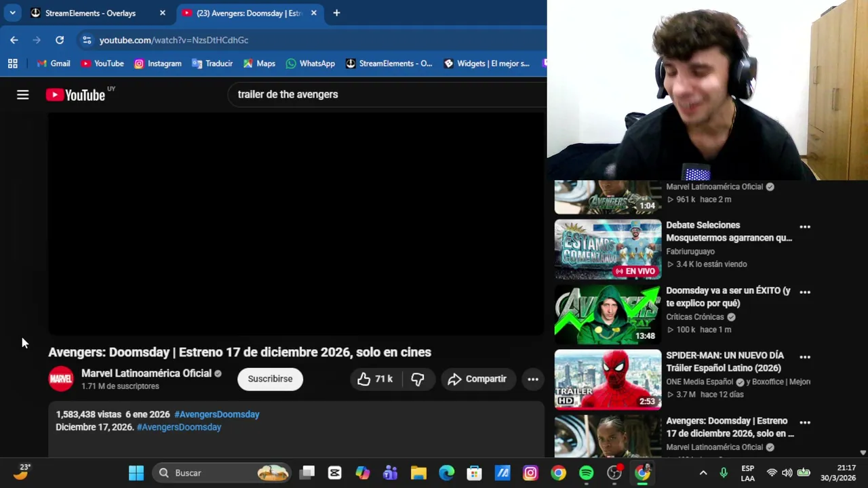Open the YouTube hamburger guide menu
The width and height of the screenshot is (868, 488).
23,95
